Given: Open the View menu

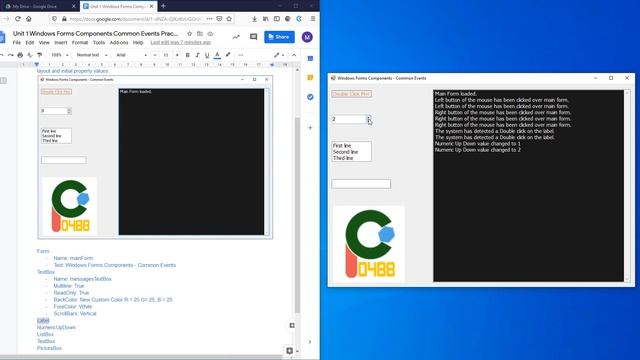Looking at the screenshot, I should [44, 42].
